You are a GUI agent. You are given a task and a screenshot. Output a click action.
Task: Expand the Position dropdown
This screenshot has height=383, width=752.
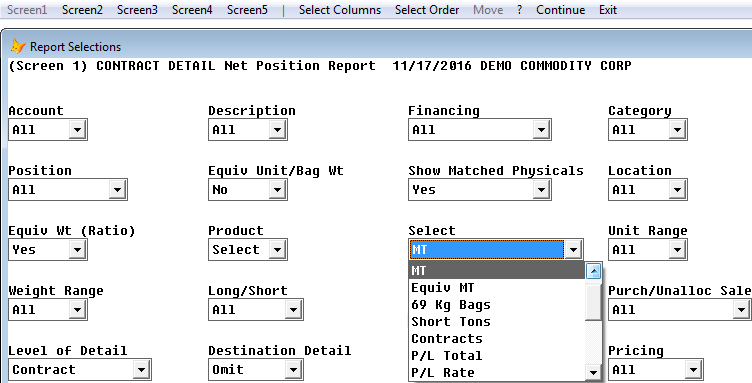(x=117, y=190)
